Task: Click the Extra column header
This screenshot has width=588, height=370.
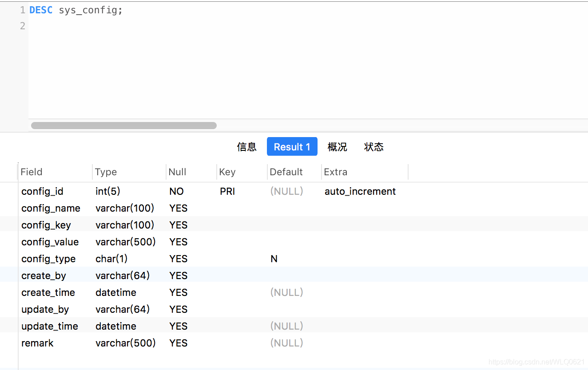Action: pos(335,172)
